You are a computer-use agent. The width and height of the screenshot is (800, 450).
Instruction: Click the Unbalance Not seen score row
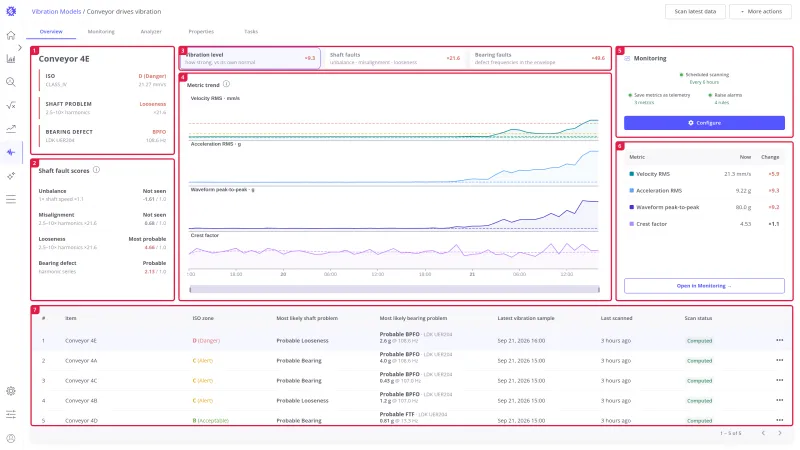point(102,195)
